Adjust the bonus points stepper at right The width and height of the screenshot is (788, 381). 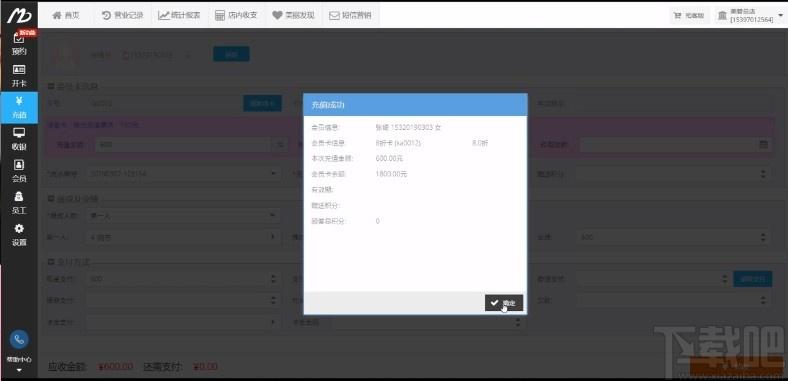(x=763, y=174)
